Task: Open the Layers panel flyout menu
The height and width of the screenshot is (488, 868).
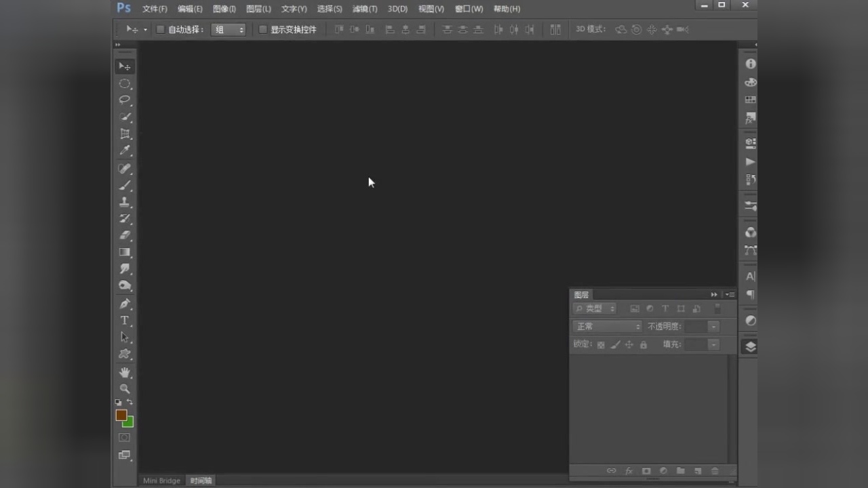Action: pos(730,295)
